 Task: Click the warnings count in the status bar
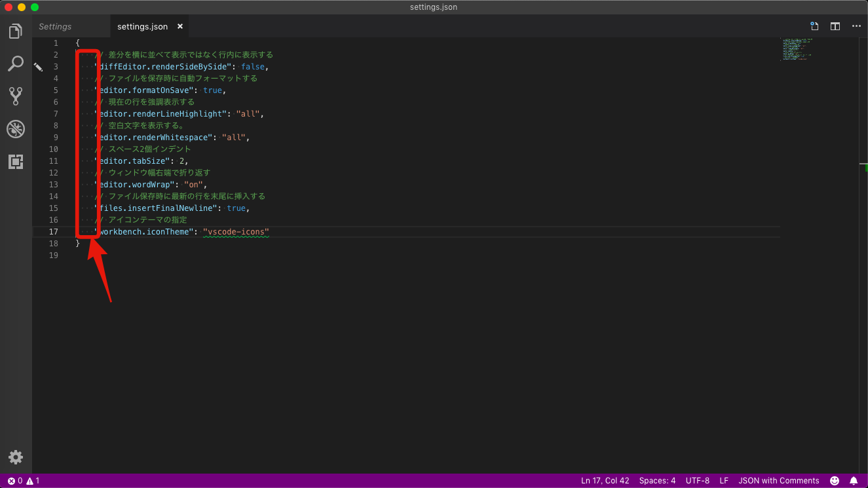click(x=33, y=481)
